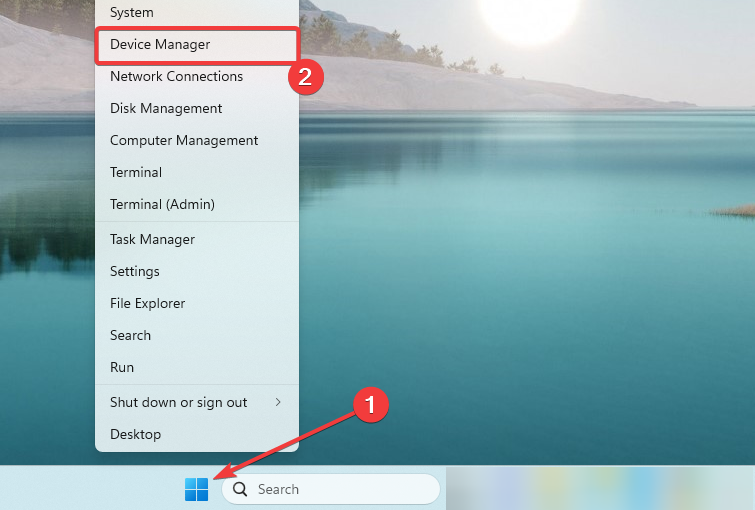Click the Windows Start button
755x510 pixels.
pos(196,489)
